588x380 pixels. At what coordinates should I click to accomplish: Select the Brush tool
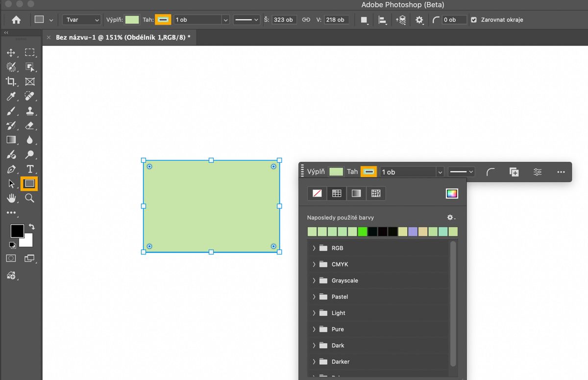[x=11, y=111]
